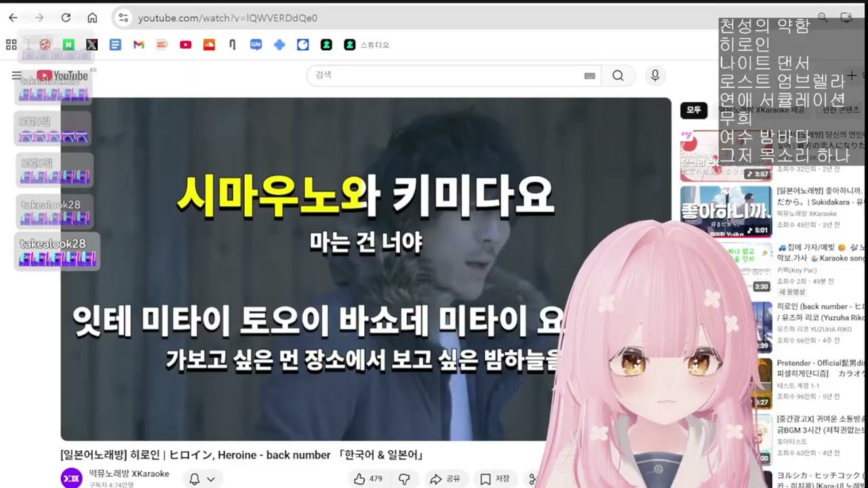Open the ヨルシカ - ヒッチコック video
Screen dimensions: 868x488
click(821, 479)
